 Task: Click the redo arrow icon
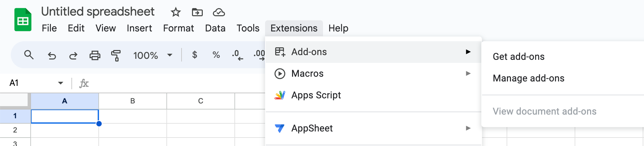(x=73, y=55)
